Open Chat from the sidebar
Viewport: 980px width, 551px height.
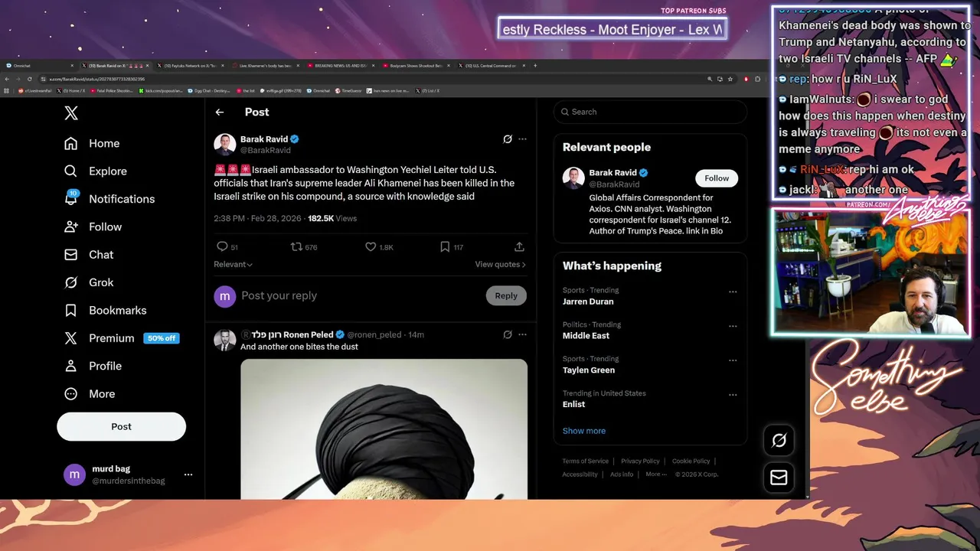point(89,255)
